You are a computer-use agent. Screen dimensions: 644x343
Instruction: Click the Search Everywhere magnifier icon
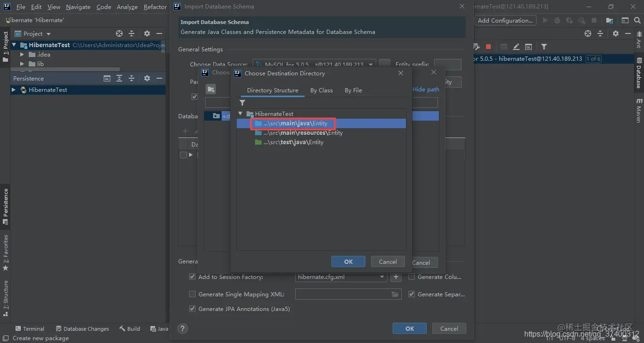(x=637, y=20)
